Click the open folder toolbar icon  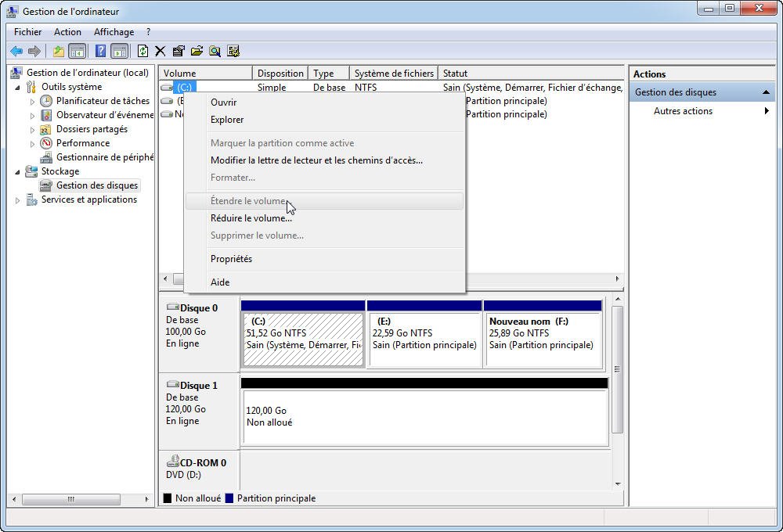point(197,51)
